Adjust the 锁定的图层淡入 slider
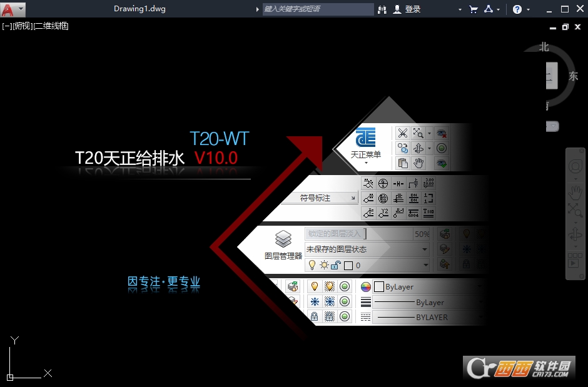The image size is (588, 387). click(x=359, y=234)
